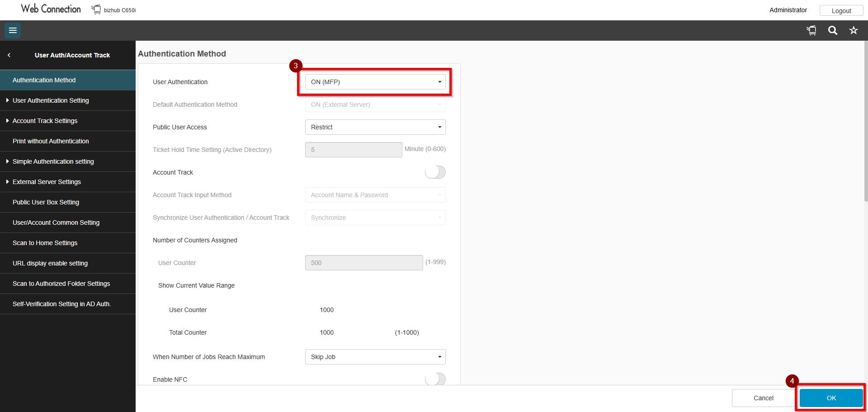Click the favorites star icon

coord(853,30)
